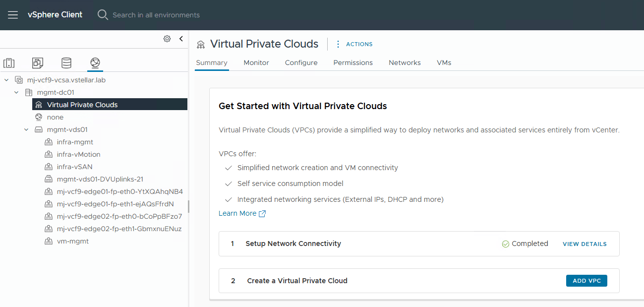Image resolution: width=644 pixels, height=307 pixels.
Task: Open the Learn More link
Action: pyautogui.click(x=237, y=213)
